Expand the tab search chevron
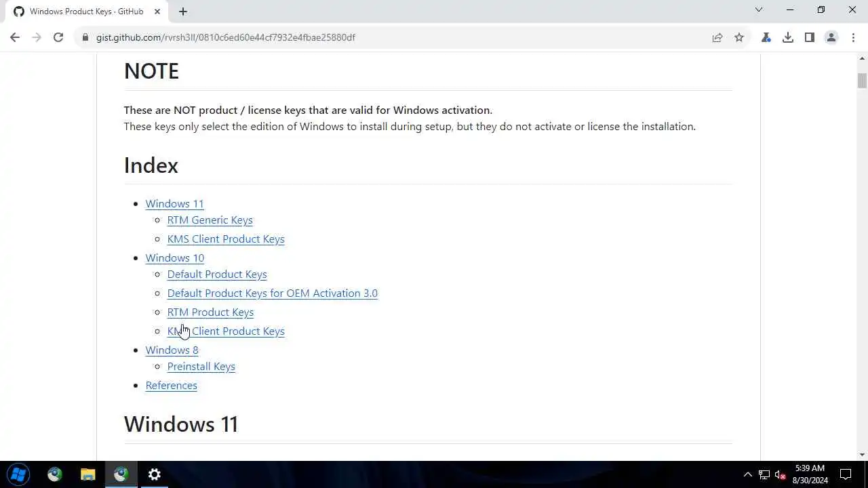 coord(759,10)
